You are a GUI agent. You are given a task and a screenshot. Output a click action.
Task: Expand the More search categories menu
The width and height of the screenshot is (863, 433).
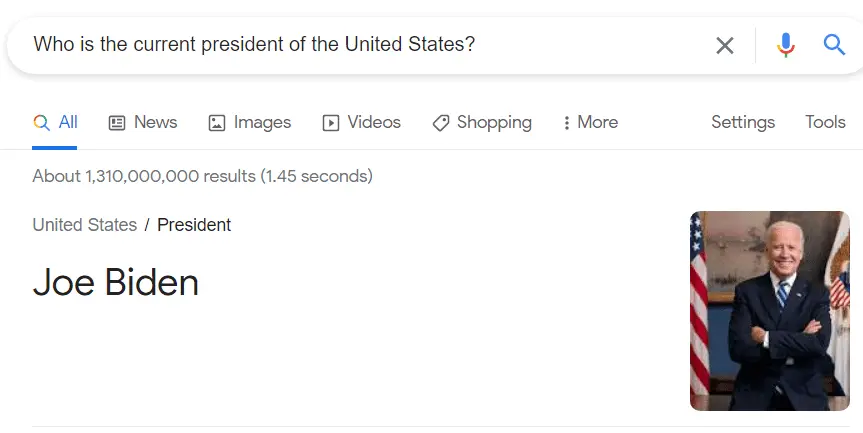[x=590, y=122]
